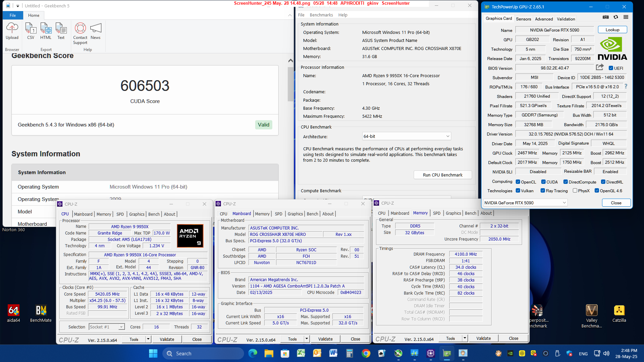
Task: Toggle the OpenGL 4.6 checkbox
Action: coord(597,191)
